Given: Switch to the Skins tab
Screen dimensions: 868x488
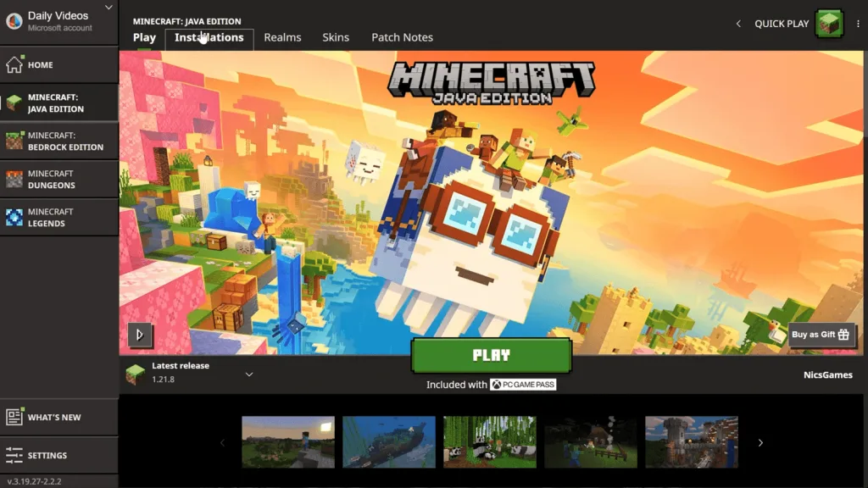Looking at the screenshot, I should click(x=336, y=37).
